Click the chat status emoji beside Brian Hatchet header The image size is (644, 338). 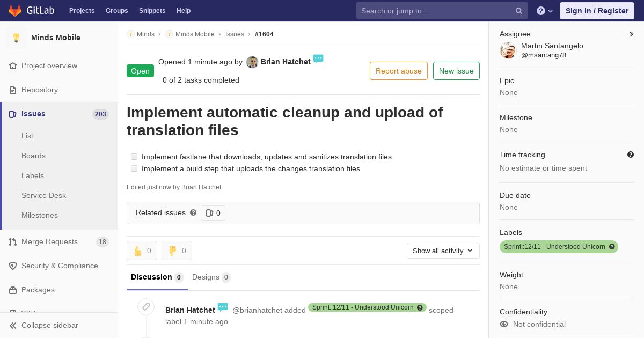318,58
